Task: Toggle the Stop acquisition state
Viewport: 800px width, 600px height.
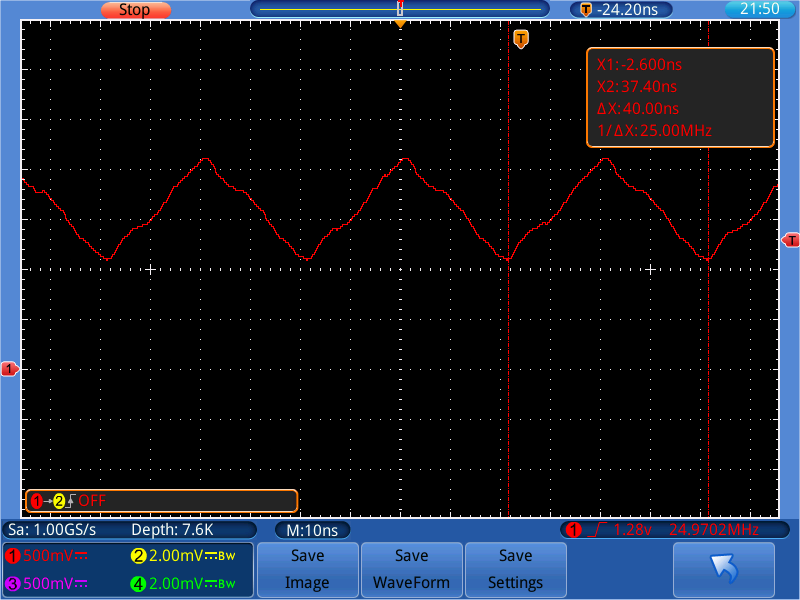Action: [134, 9]
